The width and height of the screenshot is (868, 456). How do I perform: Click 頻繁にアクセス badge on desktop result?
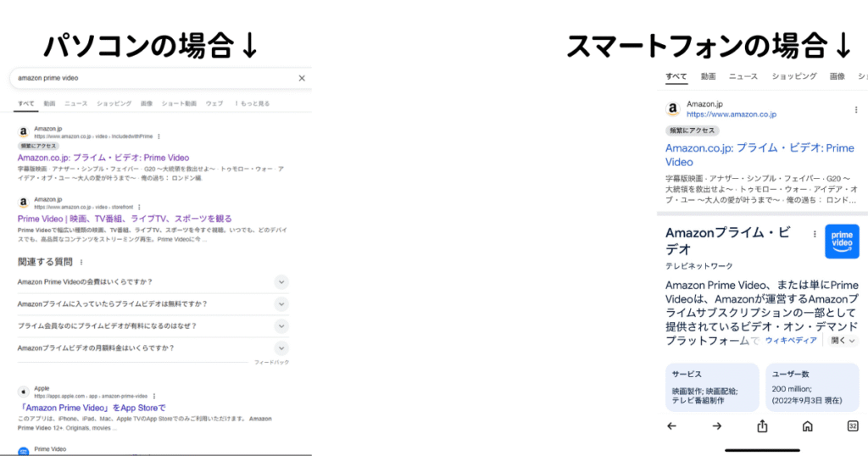click(38, 146)
